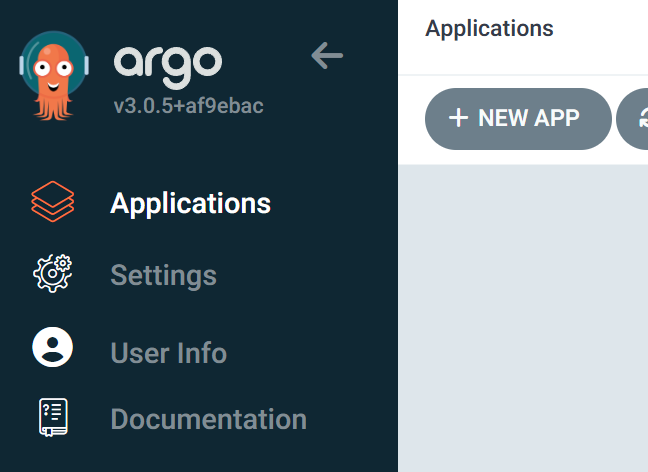Go to Settings in the sidebar
This screenshot has height=472, width=648.
click(x=164, y=275)
